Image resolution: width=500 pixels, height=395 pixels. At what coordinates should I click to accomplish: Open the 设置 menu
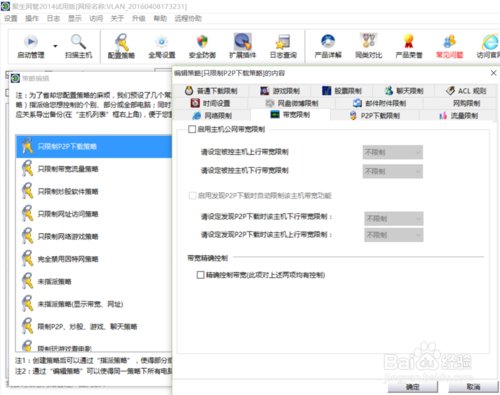click(11, 18)
